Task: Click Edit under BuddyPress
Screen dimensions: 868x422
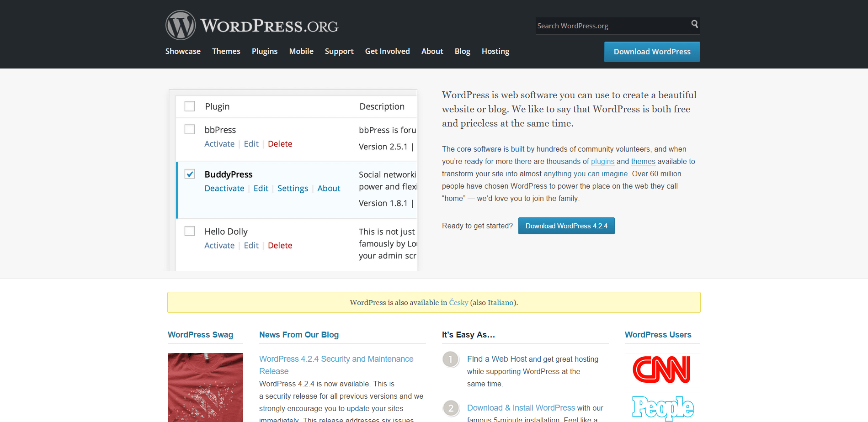Action: point(261,188)
